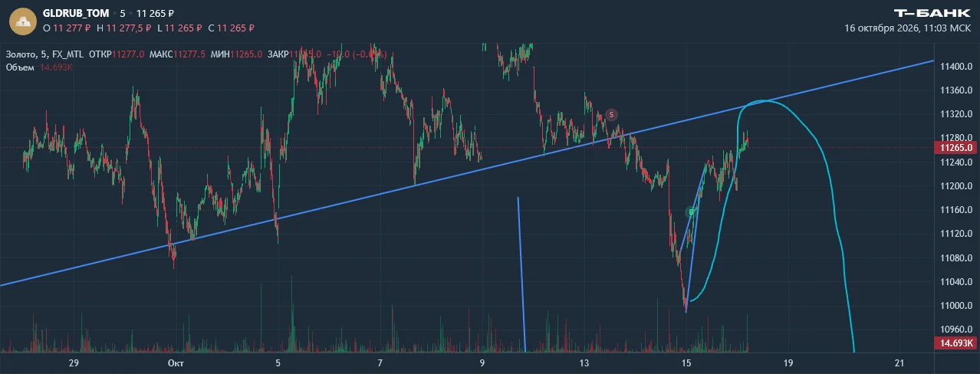Click the Т-БАНК logo in header
The width and height of the screenshot is (980, 374).
click(932, 13)
